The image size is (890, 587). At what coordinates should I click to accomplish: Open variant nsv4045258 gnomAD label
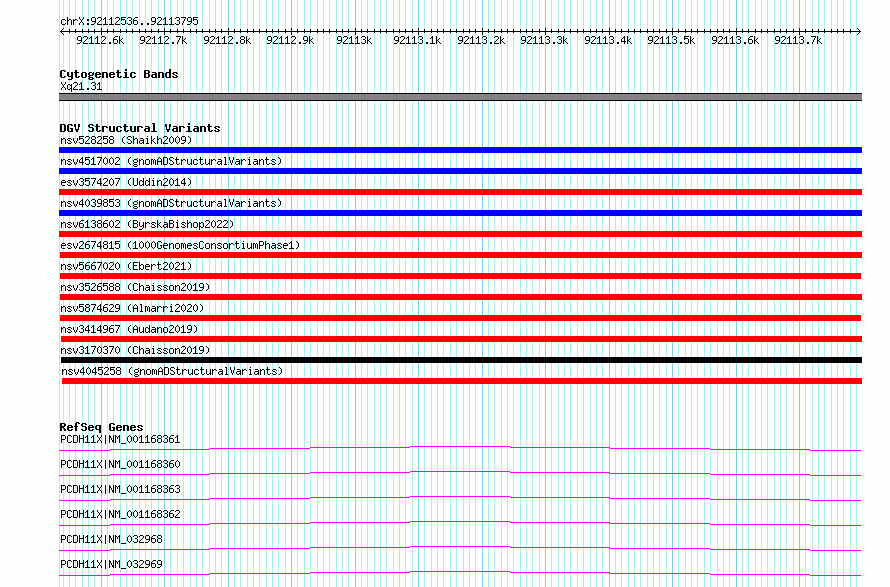(172, 371)
